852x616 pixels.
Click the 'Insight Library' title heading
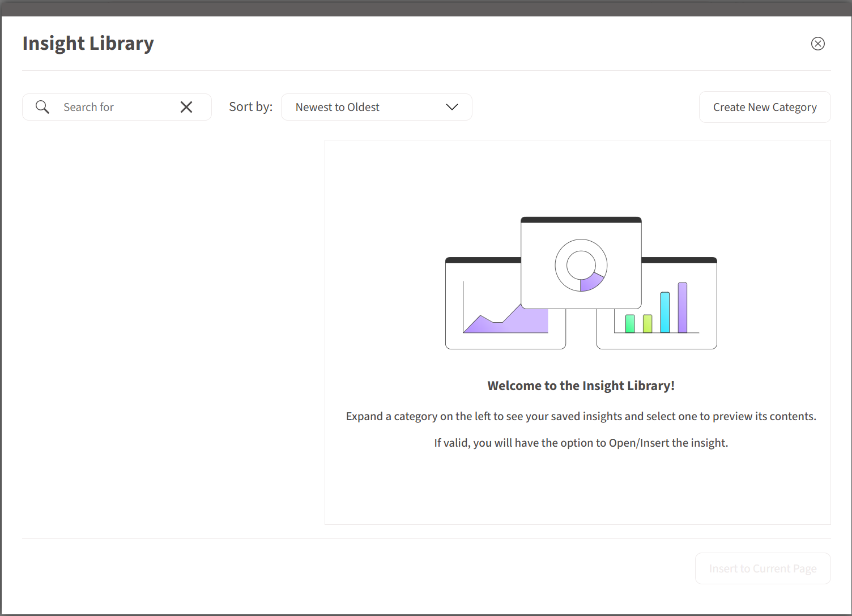coord(88,44)
